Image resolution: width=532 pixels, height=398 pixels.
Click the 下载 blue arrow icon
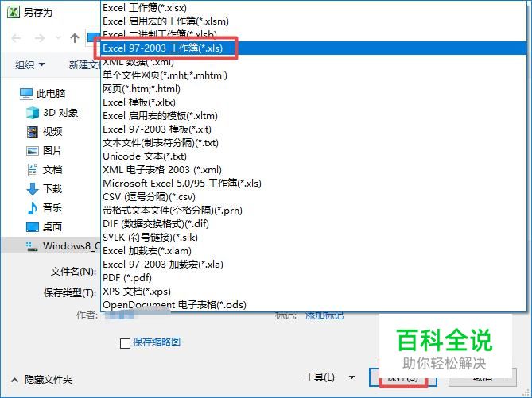pos(33,189)
